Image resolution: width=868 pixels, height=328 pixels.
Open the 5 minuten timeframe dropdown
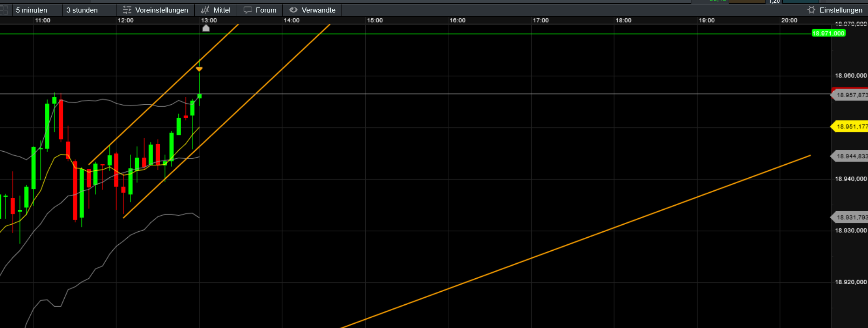[x=37, y=10]
